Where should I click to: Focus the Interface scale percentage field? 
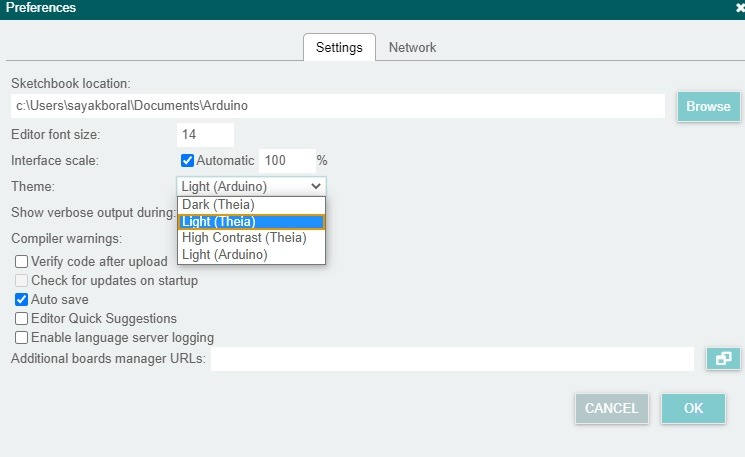287,161
